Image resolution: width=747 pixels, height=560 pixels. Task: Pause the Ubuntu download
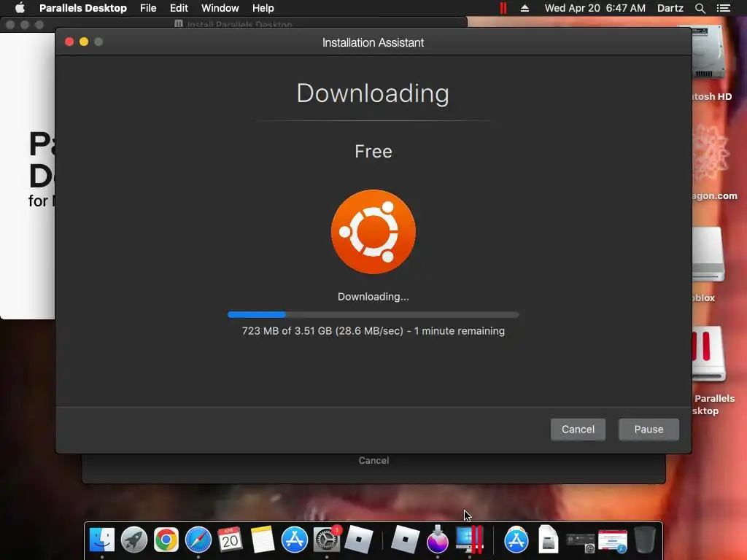649,429
